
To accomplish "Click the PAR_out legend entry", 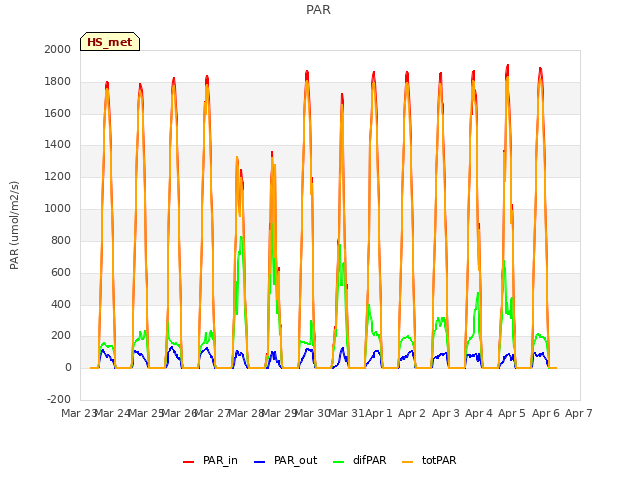I will (285, 460).
